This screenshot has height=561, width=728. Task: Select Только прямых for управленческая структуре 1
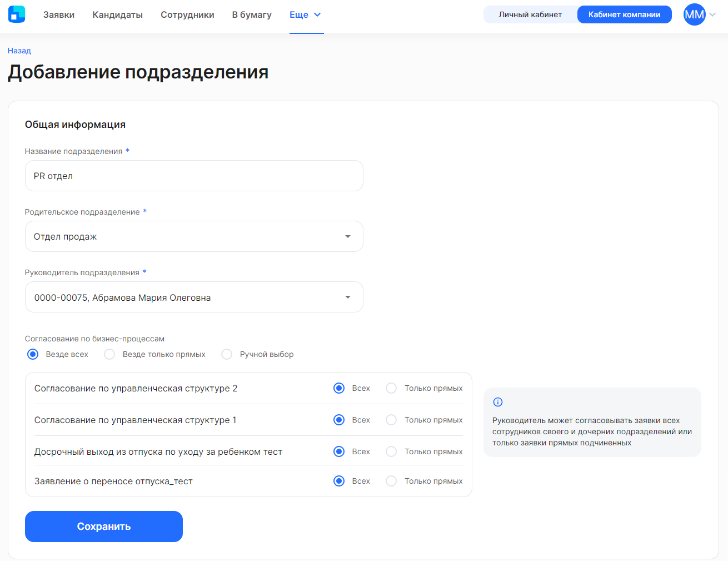pos(391,420)
